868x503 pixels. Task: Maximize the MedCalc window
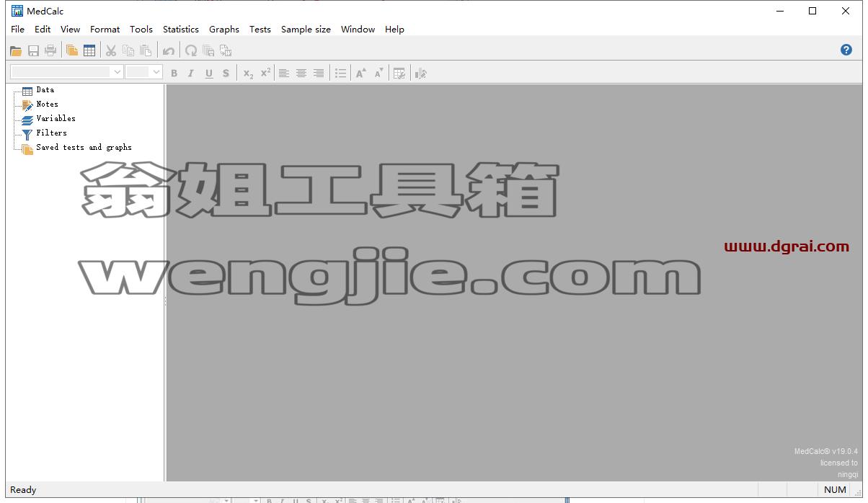click(x=812, y=11)
